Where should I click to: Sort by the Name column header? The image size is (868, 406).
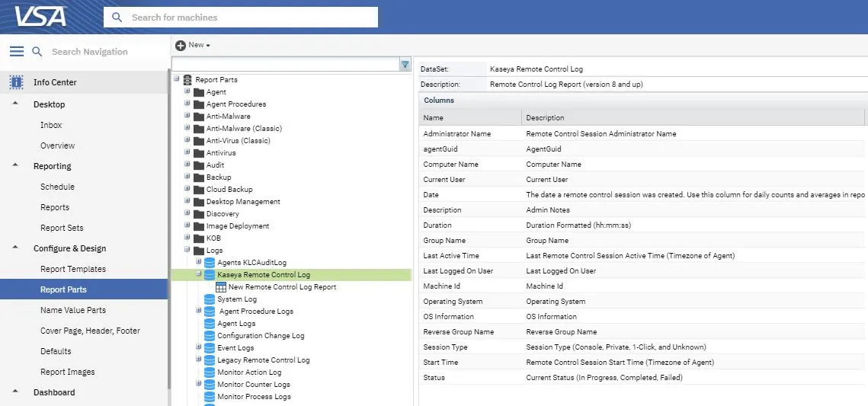[469, 117]
